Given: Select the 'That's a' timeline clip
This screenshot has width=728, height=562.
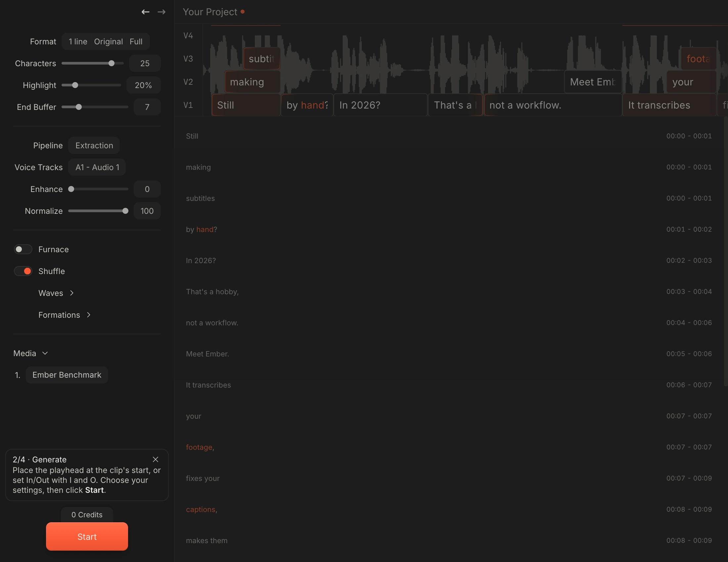Looking at the screenshot, I should [x=455, y=105].
